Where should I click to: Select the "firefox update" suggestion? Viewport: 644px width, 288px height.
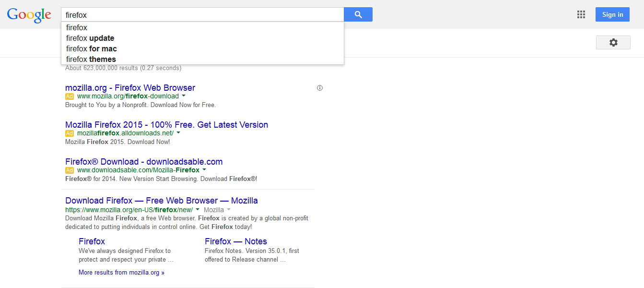(90, 38)
